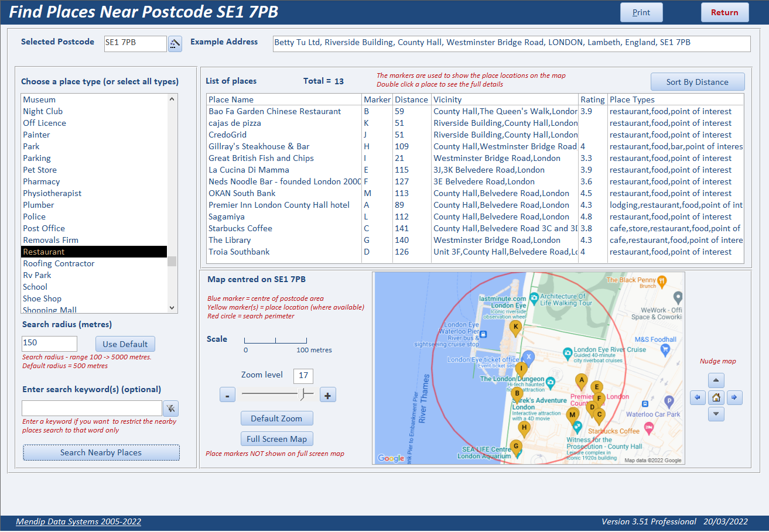Select yellow marker I on the map
769x532 pixels.
(x=521, y=369)
